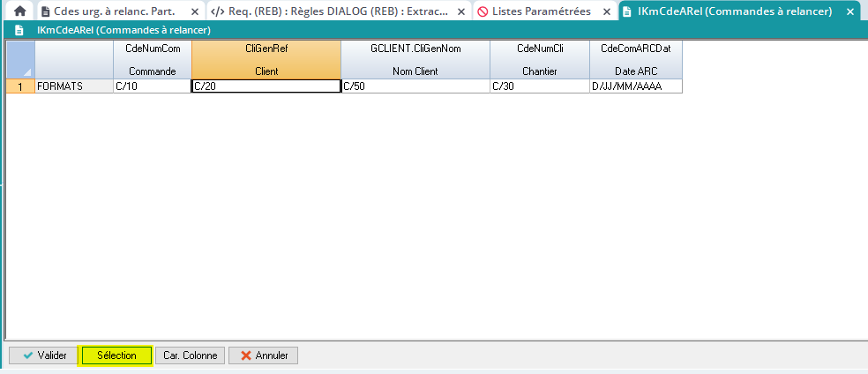
Task: Click the GCLIENT.CliGenNom column header
Action: pos(415,60)
